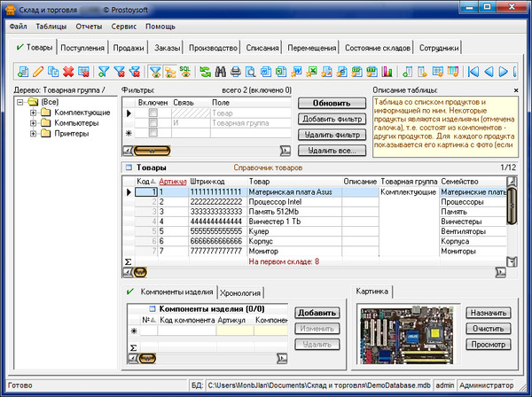Viewport: 532px width, 397px height.
Task: Click the red X delete record icon
Action: (x=67, y=71)
